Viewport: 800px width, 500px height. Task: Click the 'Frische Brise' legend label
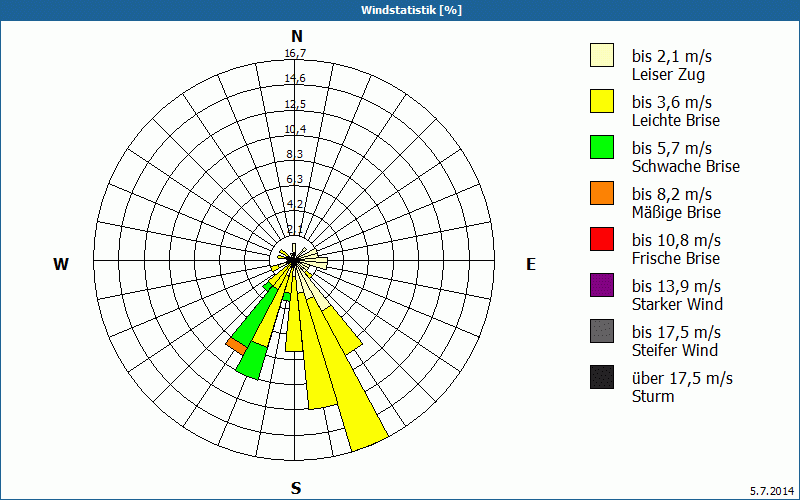click(x=676, y=258)
